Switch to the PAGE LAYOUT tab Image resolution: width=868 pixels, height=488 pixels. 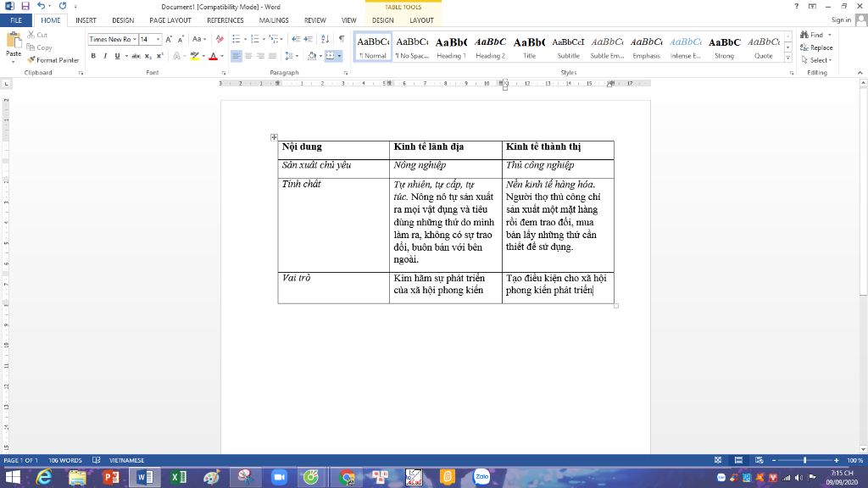[170, 20]
